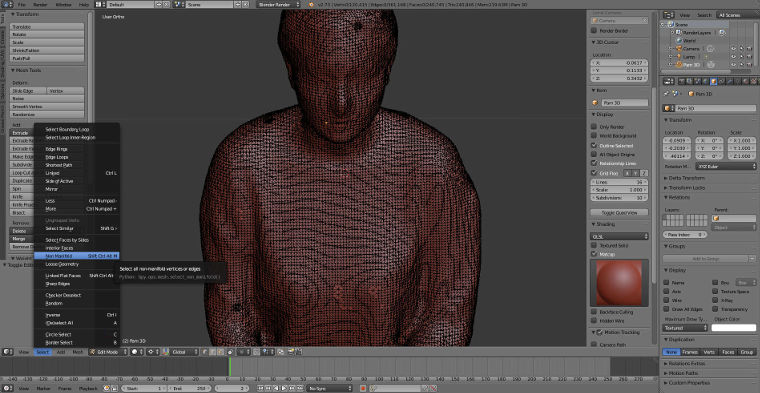This screenshot has width=760, height=393.
Task: Open the No Sync dropdown in timeline
Action: [x=330, y=388]
